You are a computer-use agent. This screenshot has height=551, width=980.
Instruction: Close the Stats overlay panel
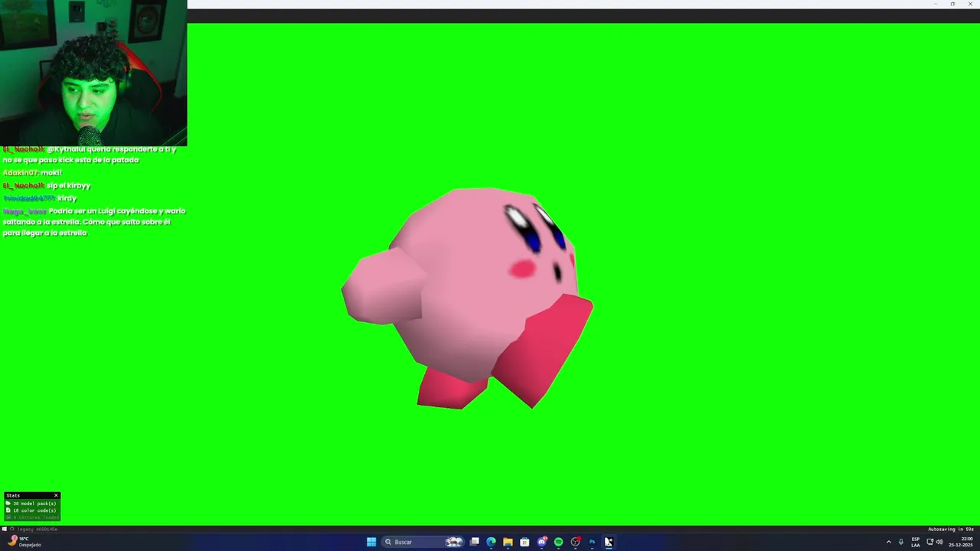(x=56, y=495)
